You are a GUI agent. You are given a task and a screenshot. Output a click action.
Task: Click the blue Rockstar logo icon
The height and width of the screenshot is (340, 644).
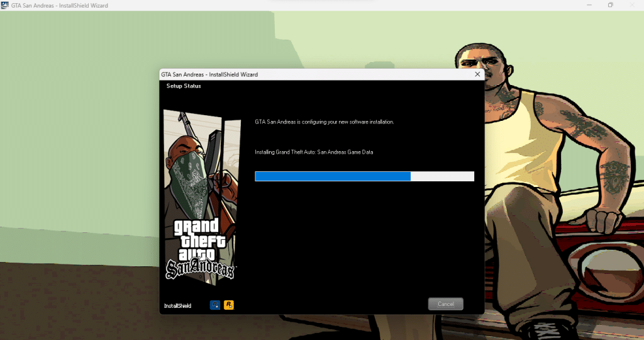[215, 305]
